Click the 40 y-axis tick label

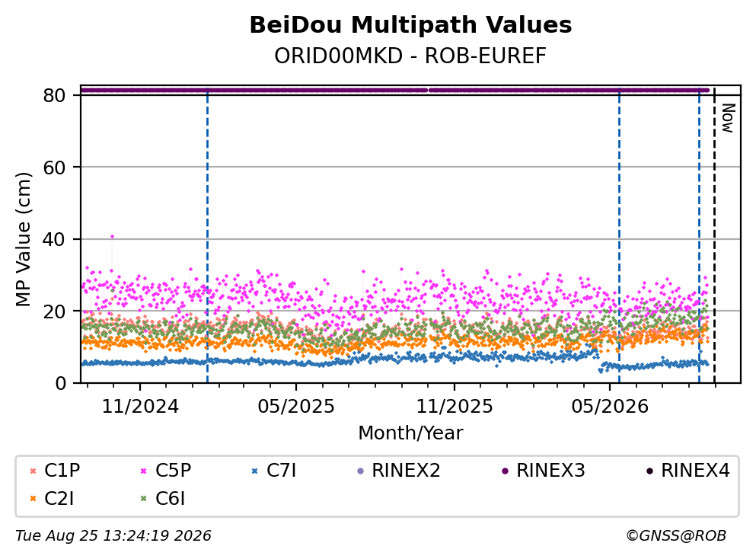tap(54, 239)
